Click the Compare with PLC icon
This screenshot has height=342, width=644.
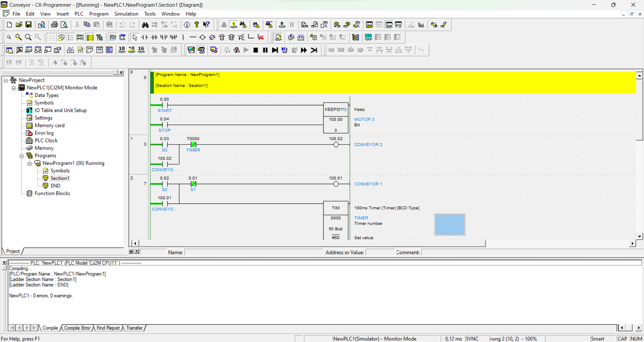pos(324,25)
